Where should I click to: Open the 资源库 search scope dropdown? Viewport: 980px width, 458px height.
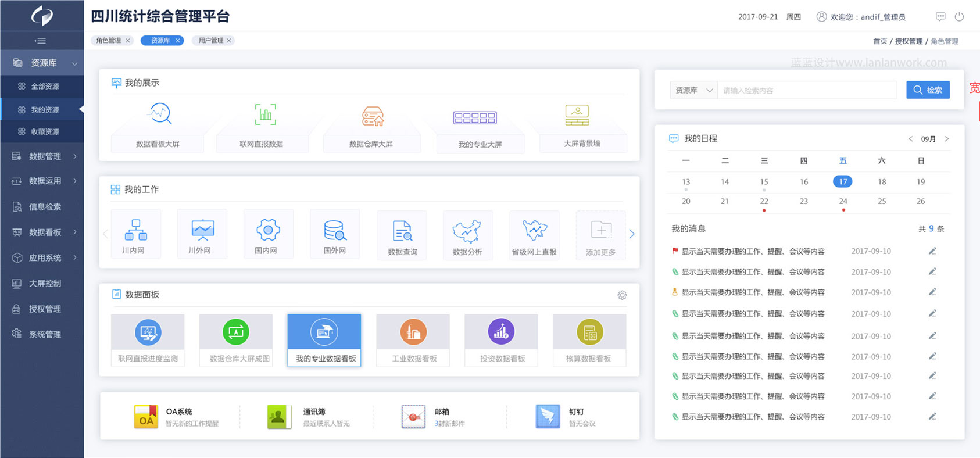[693, 90]
